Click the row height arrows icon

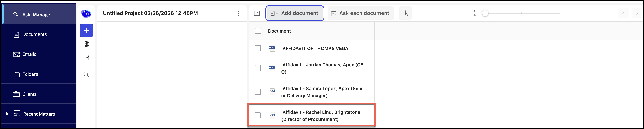click(x=474, y=13)
